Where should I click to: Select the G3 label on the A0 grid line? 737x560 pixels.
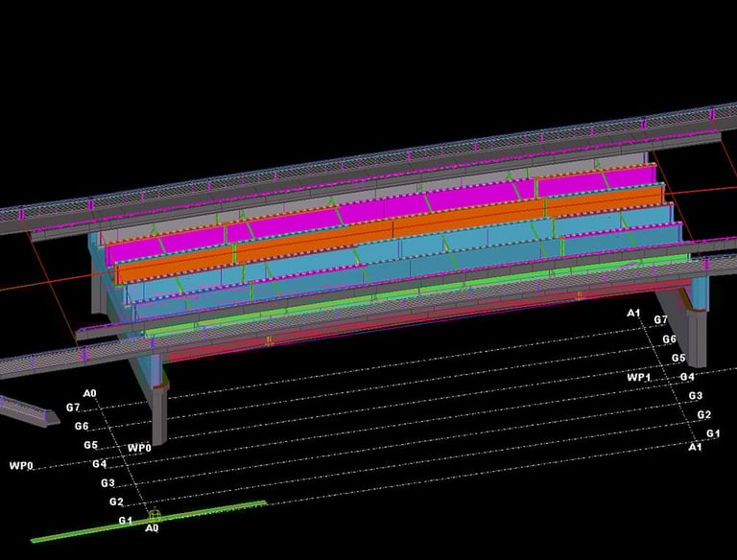pyautogui.click(x=108, y=482)
